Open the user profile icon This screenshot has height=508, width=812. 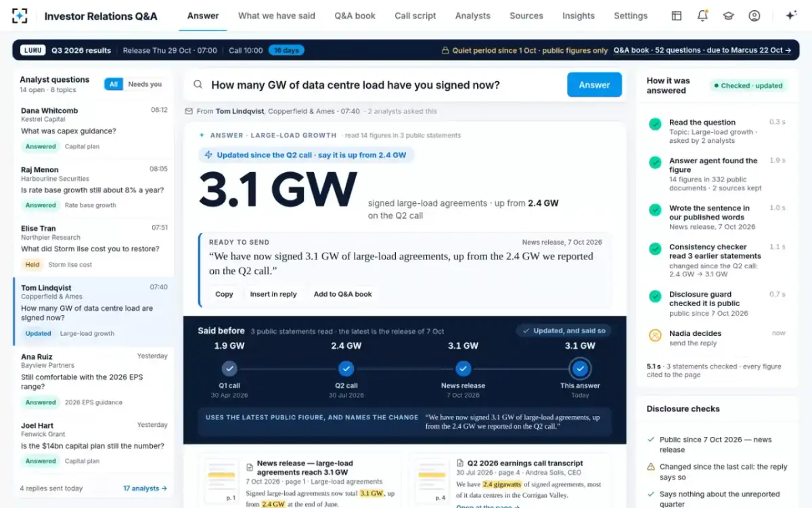coord(754,16)
